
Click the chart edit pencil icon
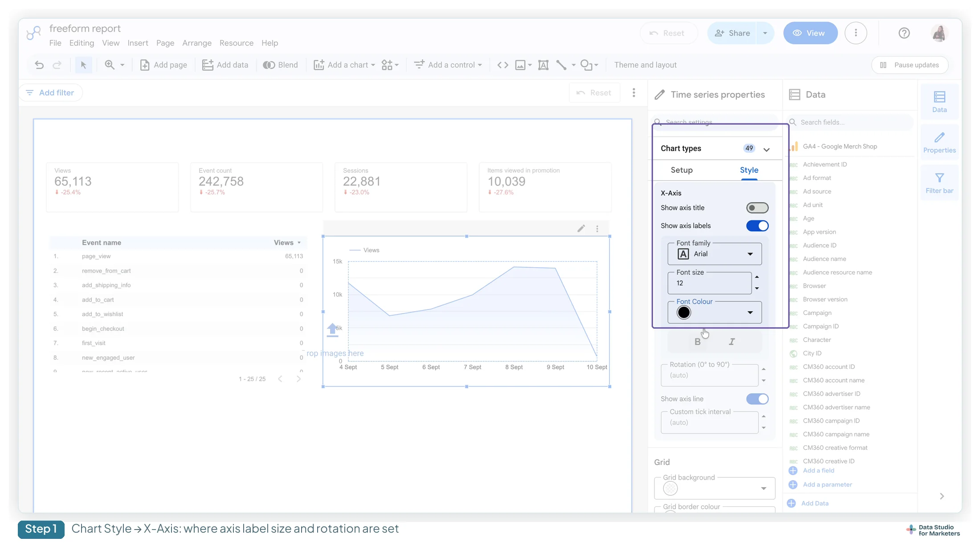pyautogui.click(x=581, y=228)
